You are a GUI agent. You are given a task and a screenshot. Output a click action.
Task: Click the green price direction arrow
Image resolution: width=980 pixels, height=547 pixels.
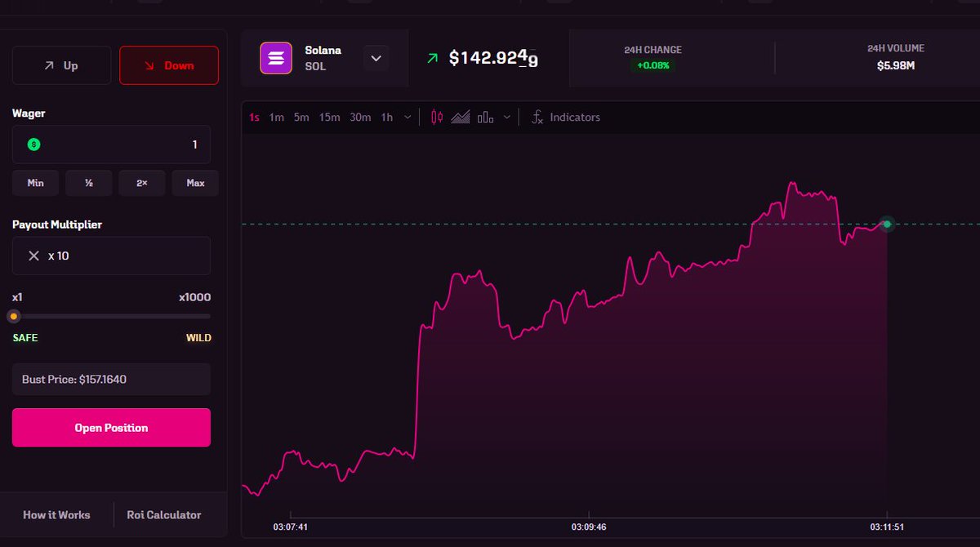[432, 58]
